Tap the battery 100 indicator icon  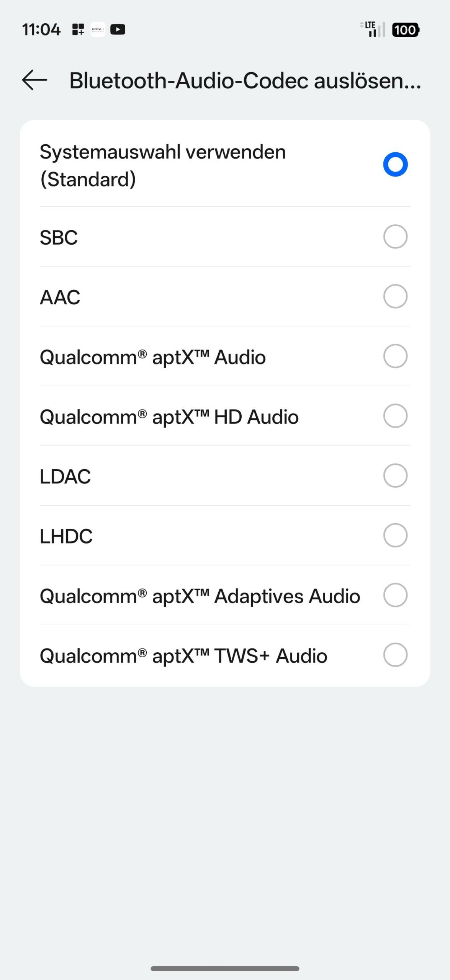[x=405, y=30]
